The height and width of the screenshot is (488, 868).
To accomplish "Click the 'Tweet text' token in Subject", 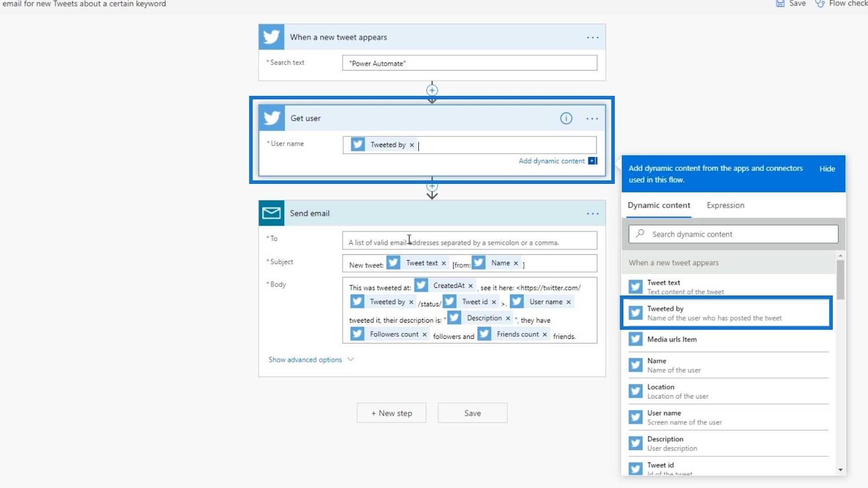I will (x=417, y=263).
